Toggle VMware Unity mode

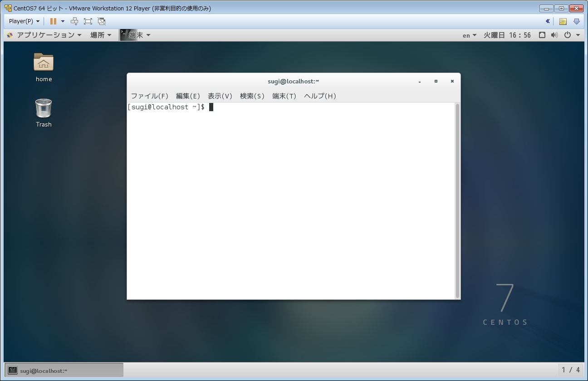102,21
